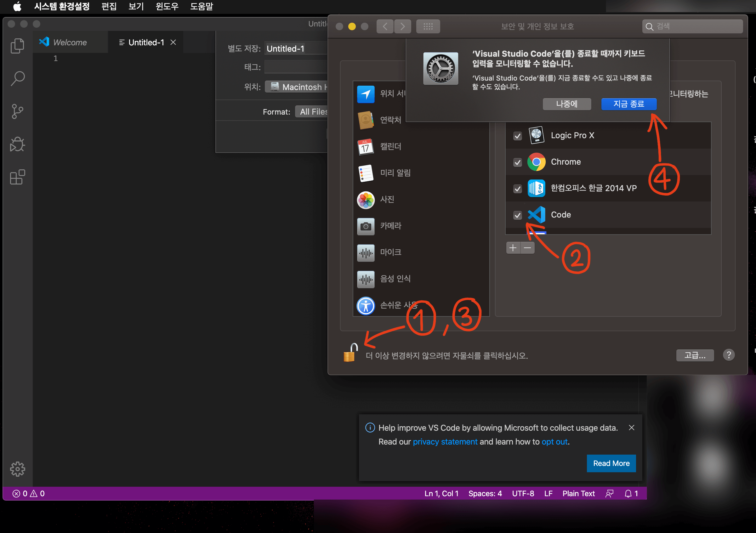Click the padlock icon to lock settings
756x533 pixels.
pyautogui.click(x=350, y=353)
